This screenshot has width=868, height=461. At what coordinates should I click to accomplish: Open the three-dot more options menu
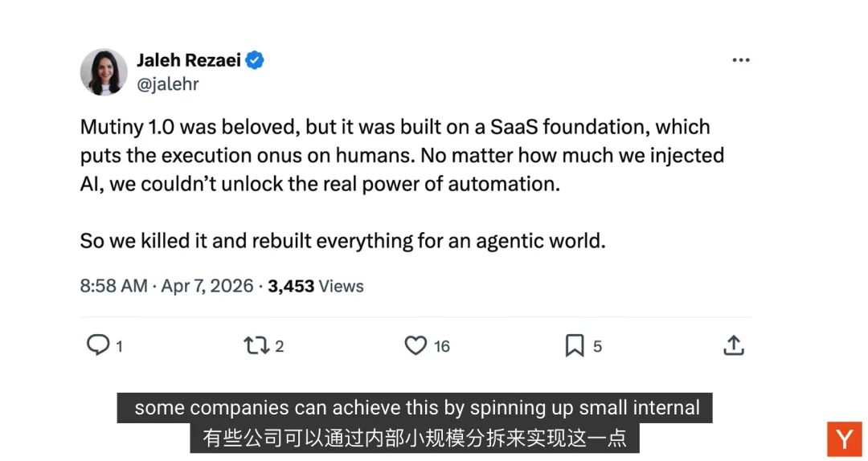pyautogui.click(x=740, y=60)
